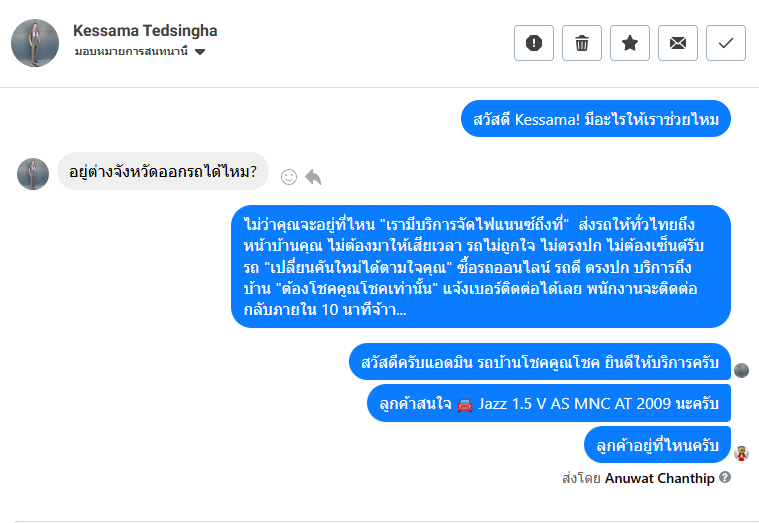Screen dimensions: 759x523
Task: Delete conversation using trash can icon
Action: click(x=581, y=43)
